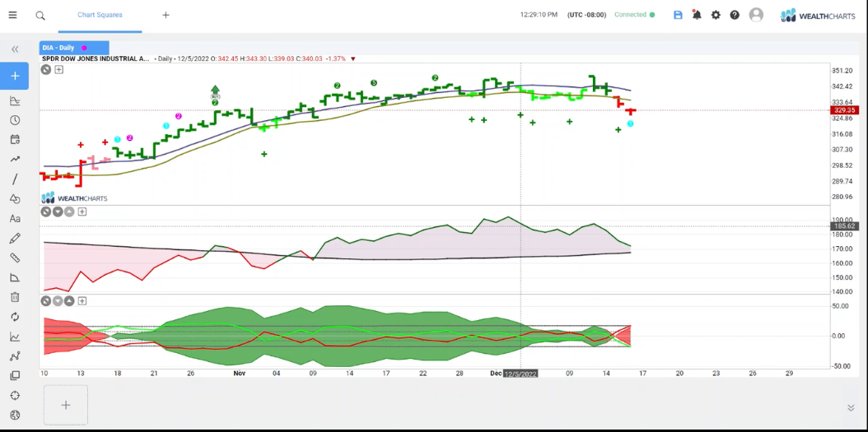Click the (UTC -08:00) timezone label

pos(587,15)
